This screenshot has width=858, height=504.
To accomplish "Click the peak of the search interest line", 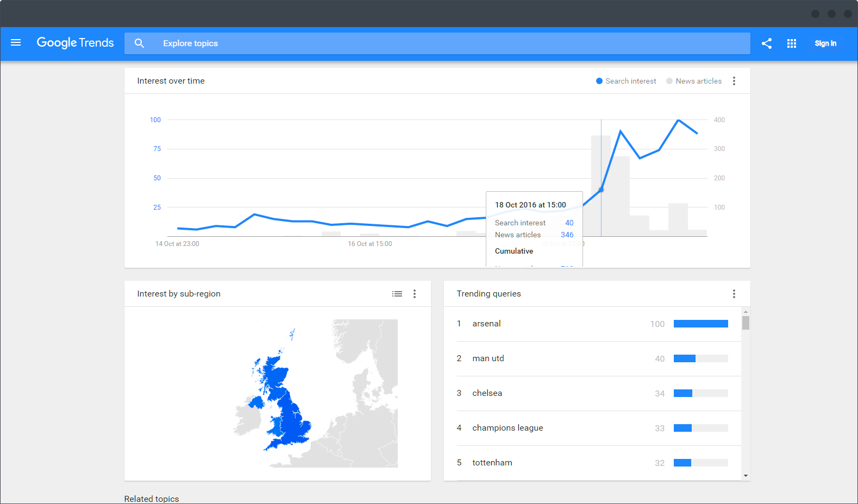I will point(678,120).
